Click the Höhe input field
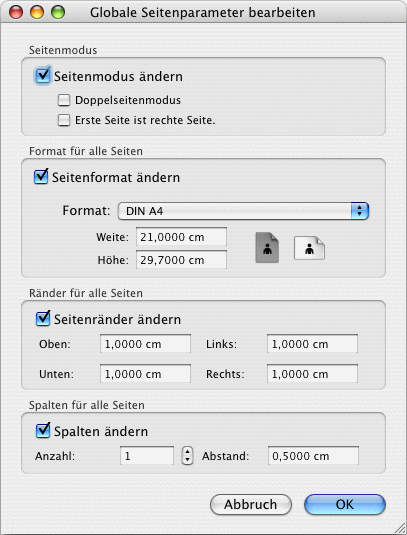This screenshot has height=535, width=407. click(x=181, y=260)
